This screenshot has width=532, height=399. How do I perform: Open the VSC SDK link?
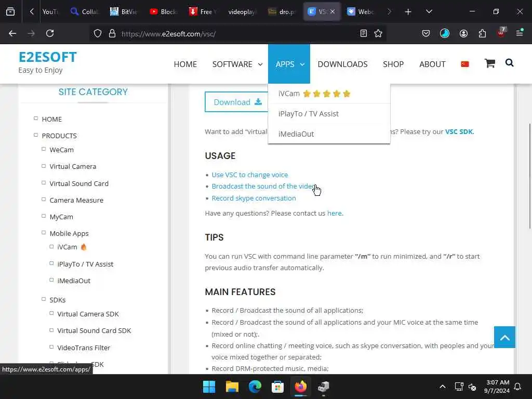tap(459, 131)
